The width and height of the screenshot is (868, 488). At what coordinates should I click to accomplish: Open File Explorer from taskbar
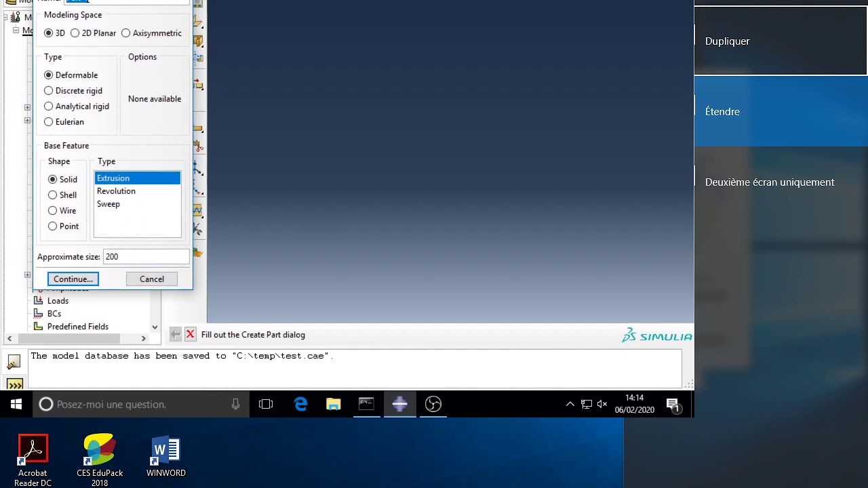click(x=334, y=405)
